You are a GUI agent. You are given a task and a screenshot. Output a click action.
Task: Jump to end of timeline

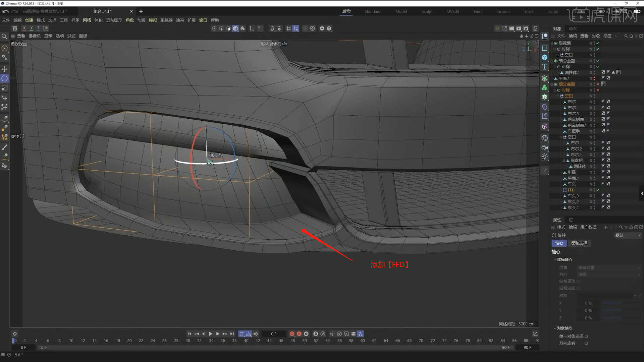[232, 334]
